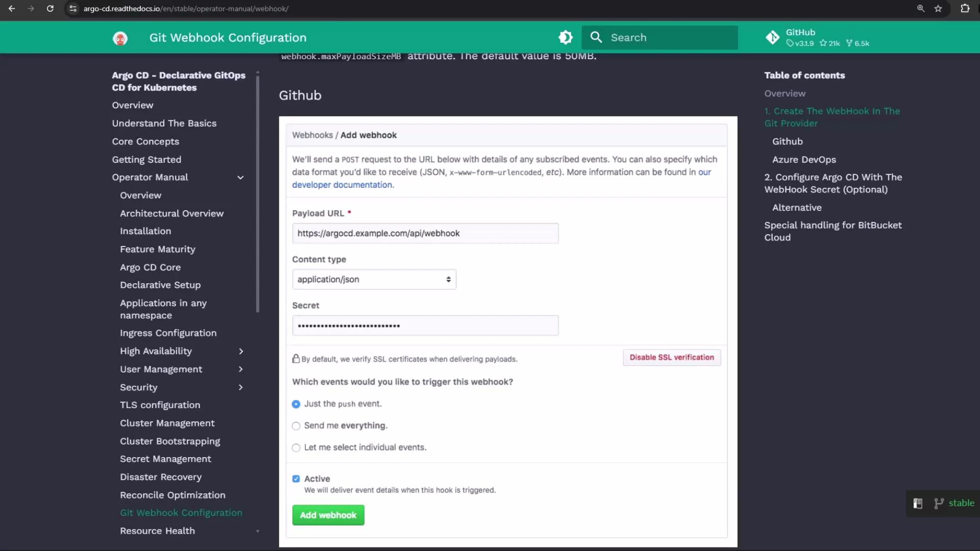Click the Add webhook button
Image resolution: width=980 pixels, height=551 pixels.
(328, 515)
